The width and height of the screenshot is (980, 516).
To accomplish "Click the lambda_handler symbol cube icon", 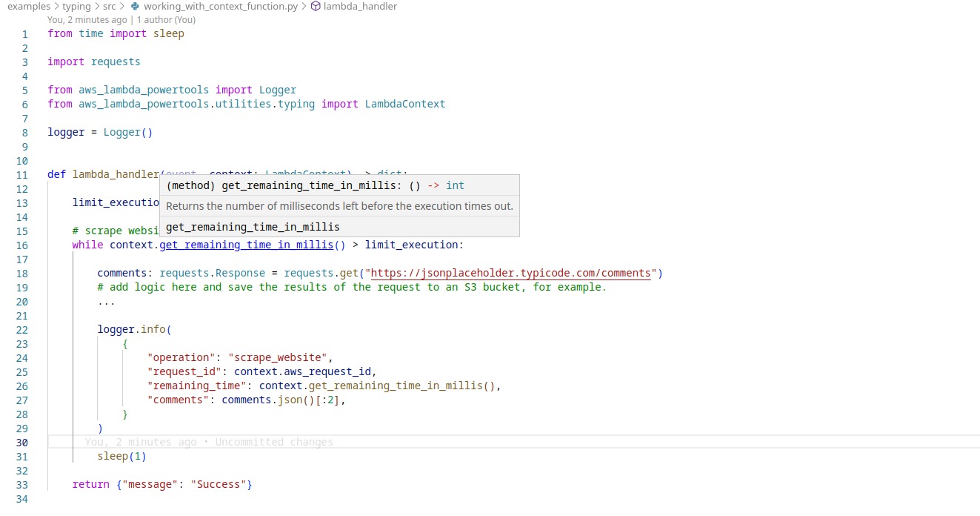I will pos(314,6).
